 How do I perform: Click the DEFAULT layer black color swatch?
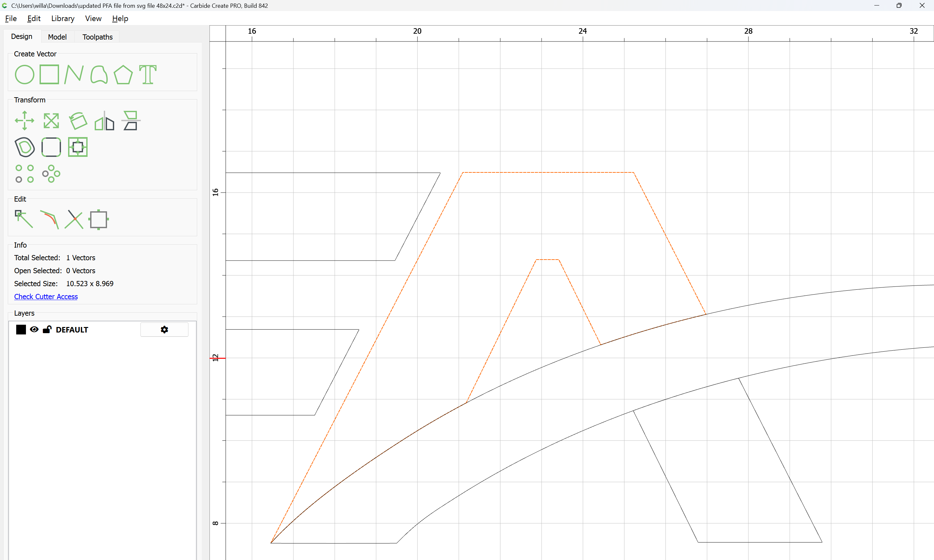point(21,330)
